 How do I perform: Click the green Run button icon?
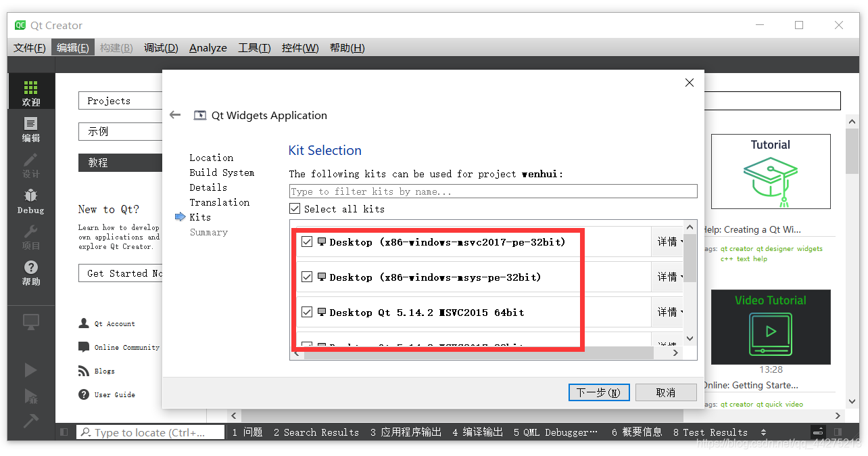pos(30,369)
